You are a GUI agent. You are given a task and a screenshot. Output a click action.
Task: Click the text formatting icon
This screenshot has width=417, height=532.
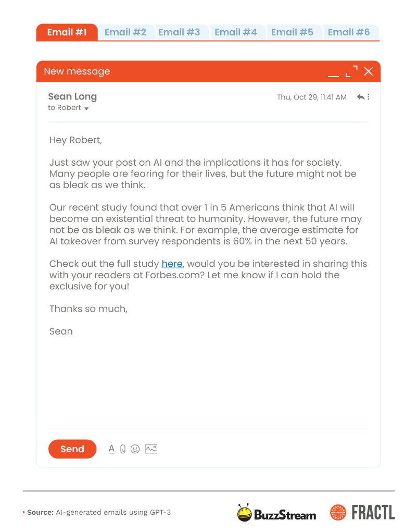pyautogui.click(x=111, y=449)
